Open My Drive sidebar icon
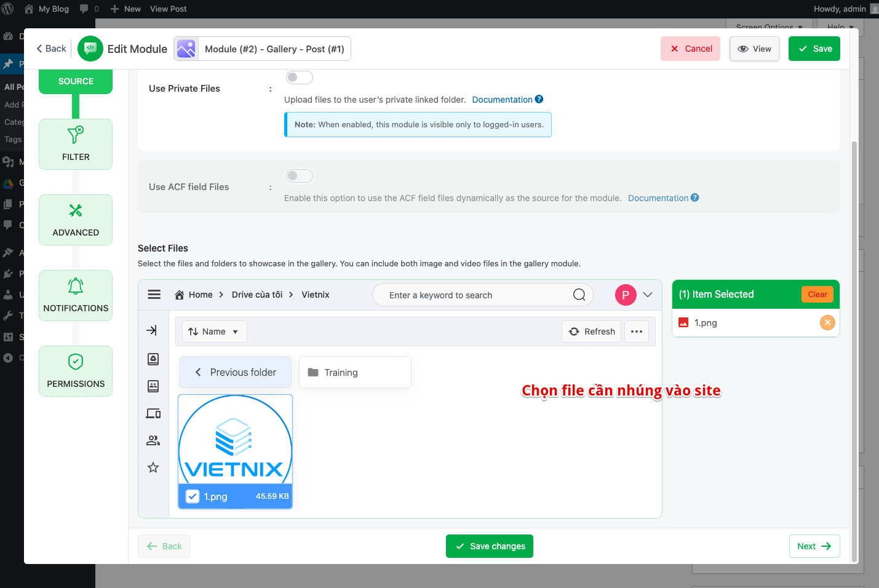This screenshot has width=879, height=588. pyautogui.click(x=153, y=359)
